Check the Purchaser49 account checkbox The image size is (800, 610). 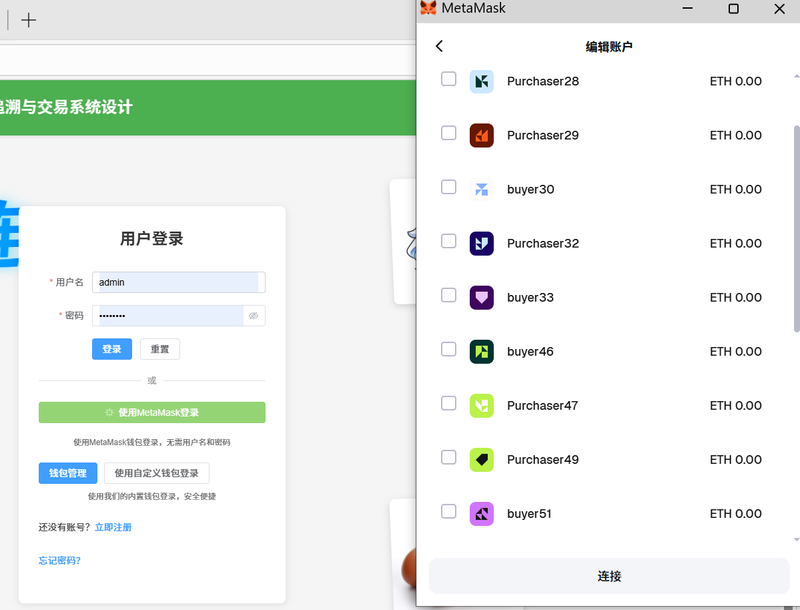tap(448, 458)
